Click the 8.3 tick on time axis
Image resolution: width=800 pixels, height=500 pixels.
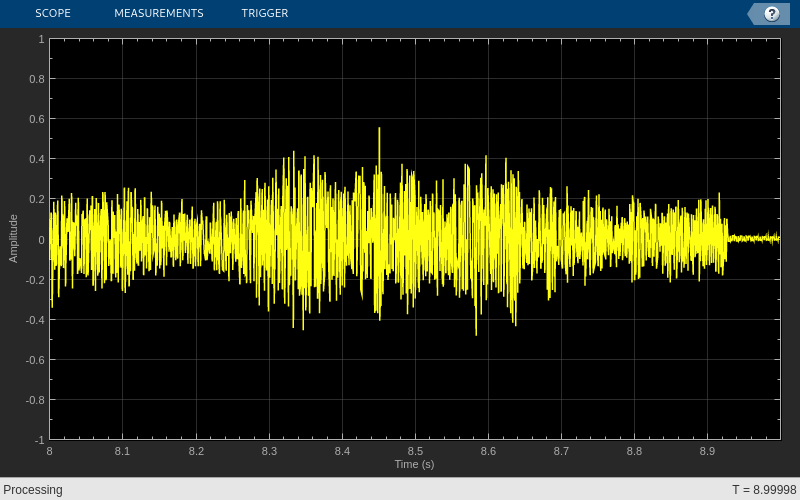coord(269,452)
